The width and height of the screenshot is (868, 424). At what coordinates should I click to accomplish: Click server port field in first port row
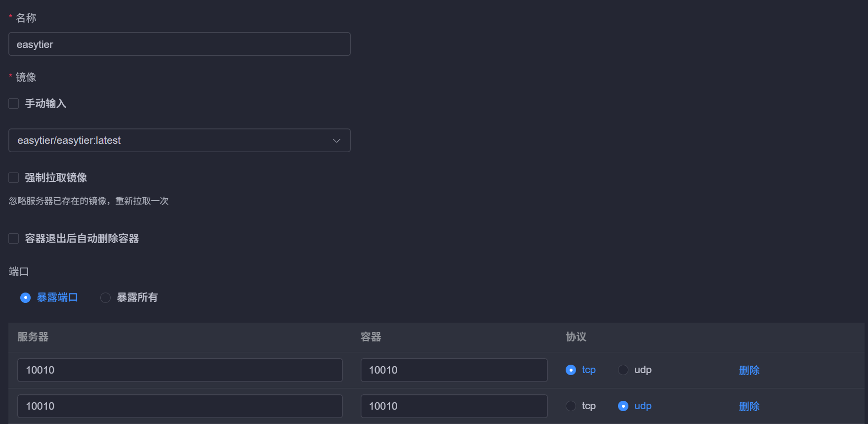point(179,370)
